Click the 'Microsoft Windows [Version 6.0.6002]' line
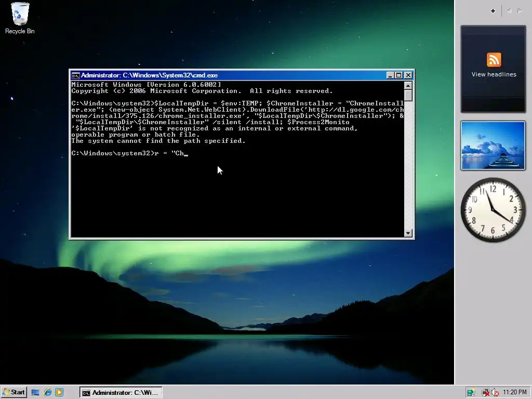 coord(146,85)
